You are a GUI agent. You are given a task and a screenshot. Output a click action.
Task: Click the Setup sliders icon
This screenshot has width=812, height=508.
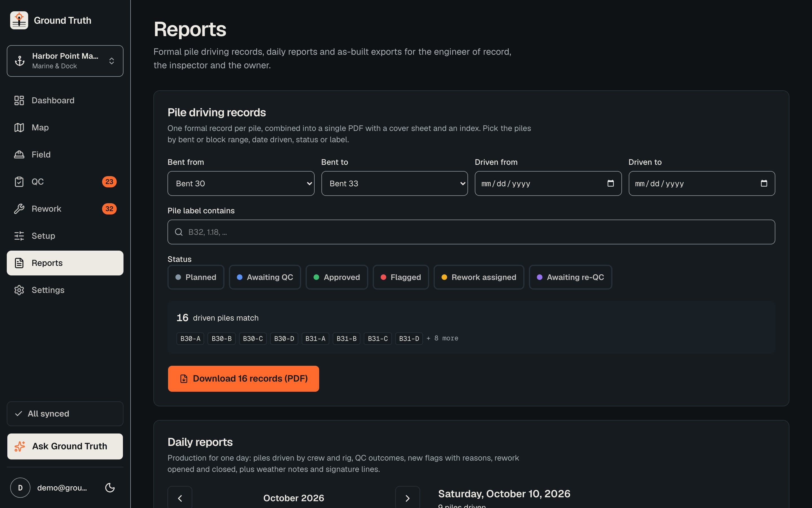click(x=19, y=236)
